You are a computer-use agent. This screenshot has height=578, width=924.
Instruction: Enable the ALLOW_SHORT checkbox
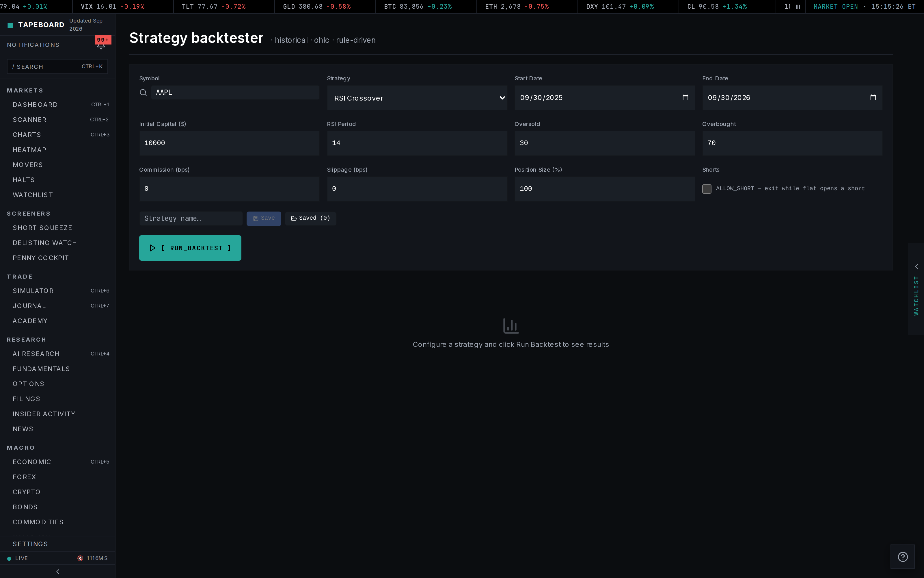pos(707,189)
